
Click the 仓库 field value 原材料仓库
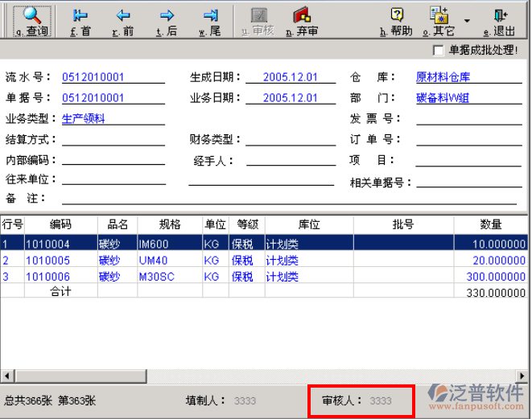pyautogui.click(x=443, y=77)
